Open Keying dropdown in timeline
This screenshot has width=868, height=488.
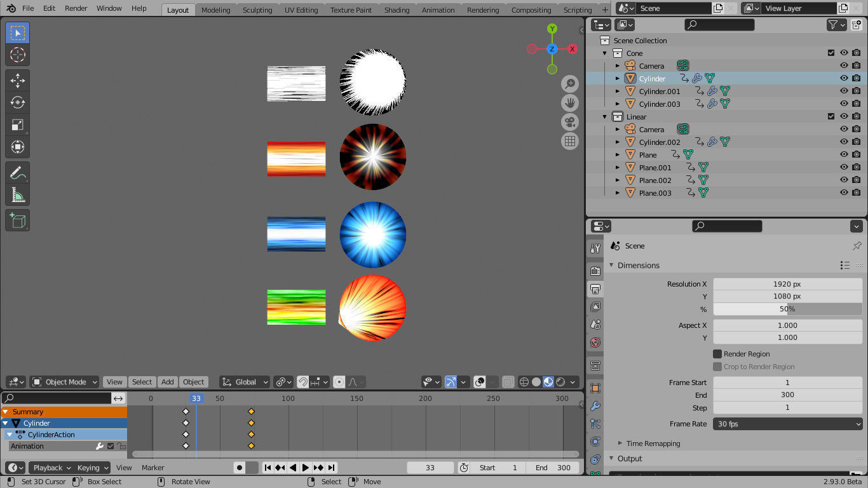(92, 468)
